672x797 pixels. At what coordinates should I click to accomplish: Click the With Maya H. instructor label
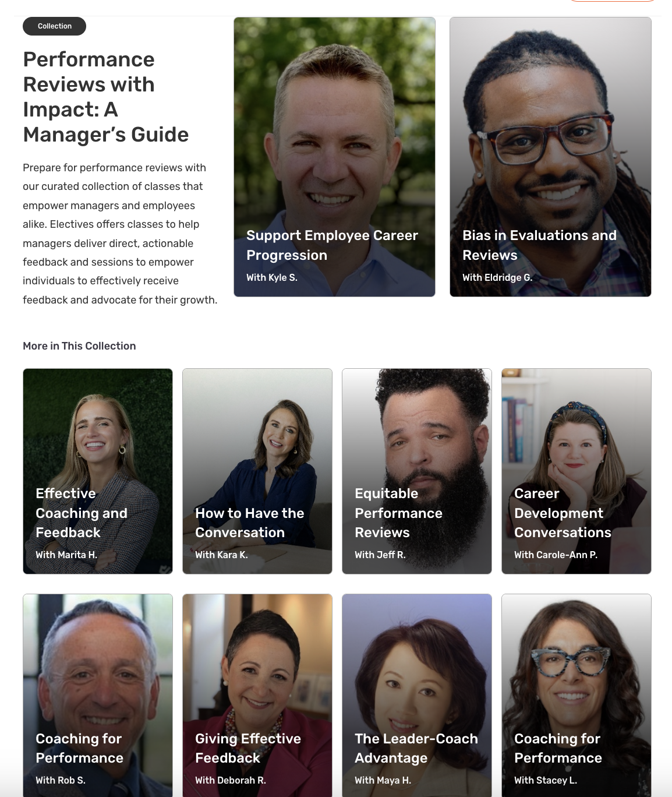[383, 780]
